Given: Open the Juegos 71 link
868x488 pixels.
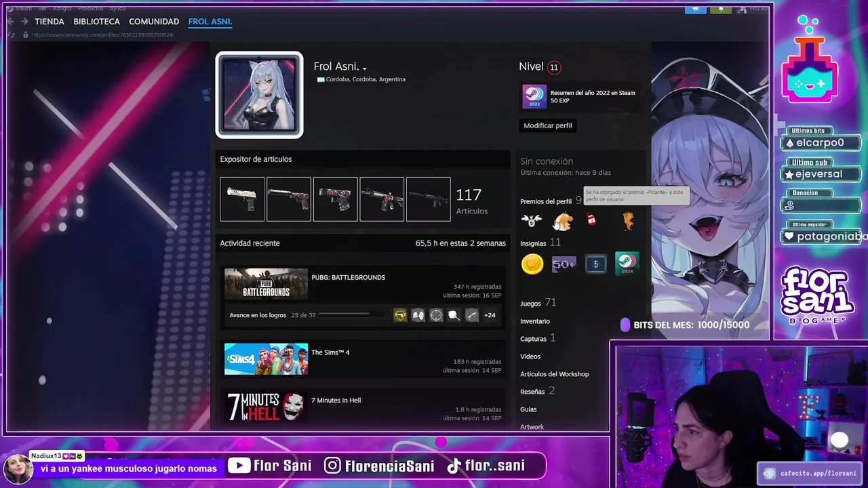Looking at the screenshot, I should pyautogui.click(x=538, y=303).
